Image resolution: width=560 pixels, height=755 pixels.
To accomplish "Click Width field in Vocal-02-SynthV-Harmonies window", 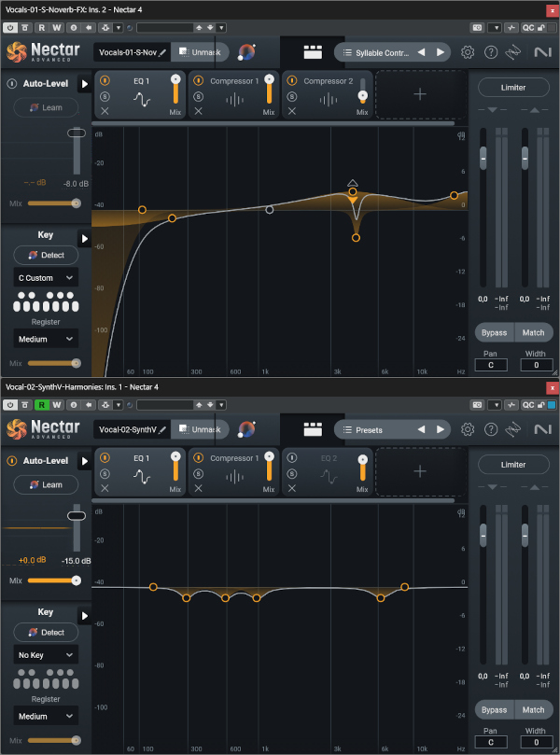I will (537, 743).
